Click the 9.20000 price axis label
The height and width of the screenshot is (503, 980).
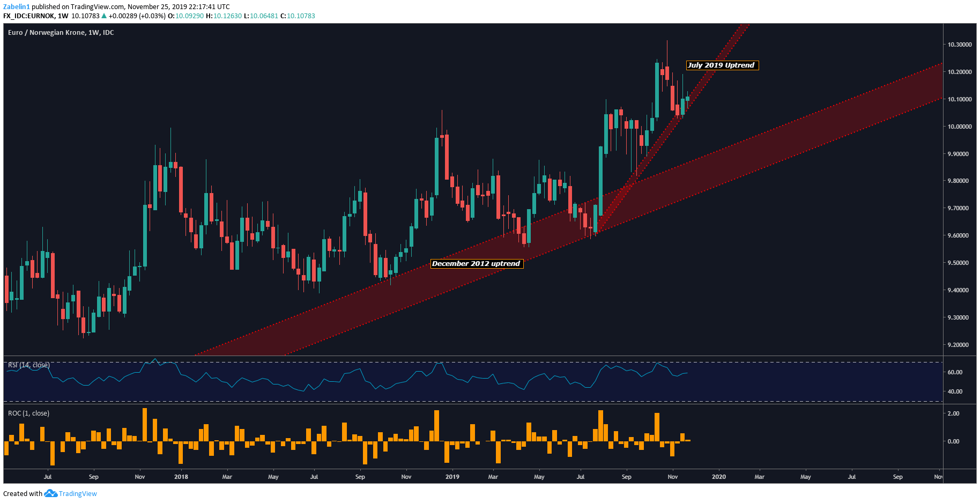click(x=958, y=345)
